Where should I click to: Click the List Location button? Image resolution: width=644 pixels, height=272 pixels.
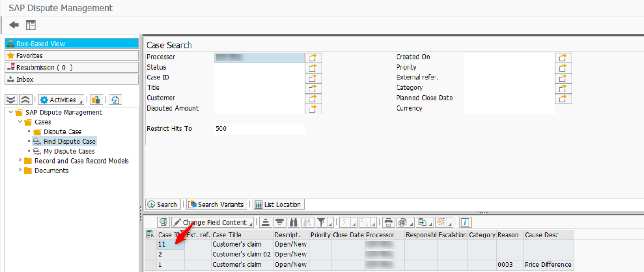coord(278,205)
